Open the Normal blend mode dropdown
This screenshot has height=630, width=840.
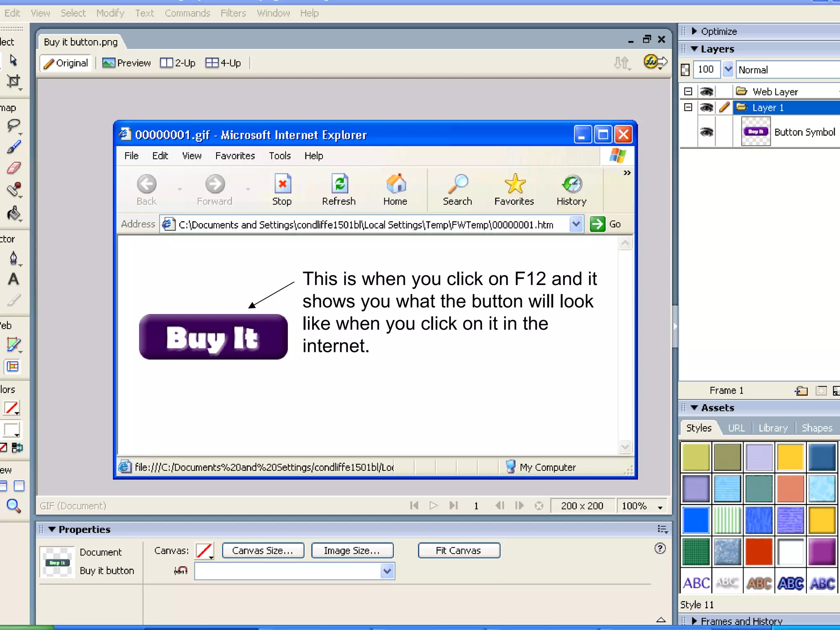788,70
